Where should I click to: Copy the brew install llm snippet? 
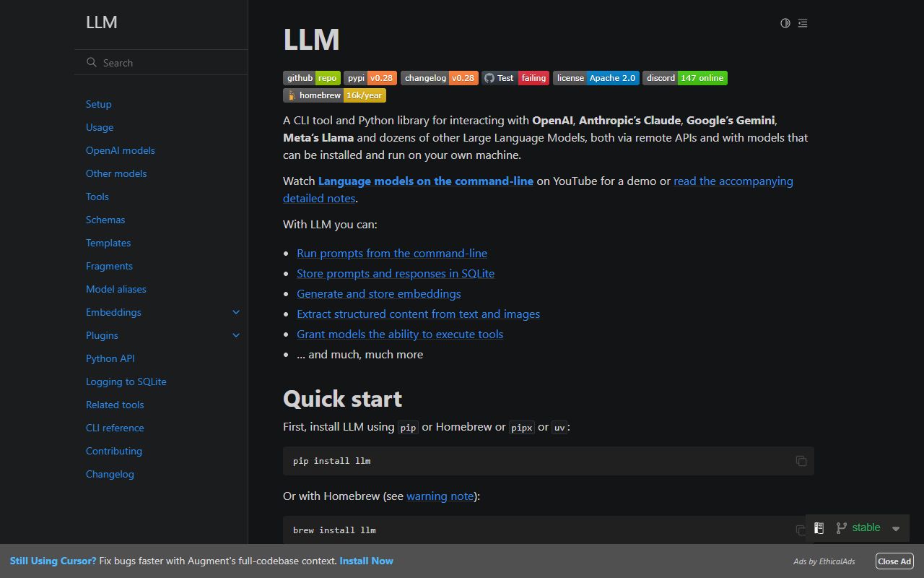pos(801,530)
